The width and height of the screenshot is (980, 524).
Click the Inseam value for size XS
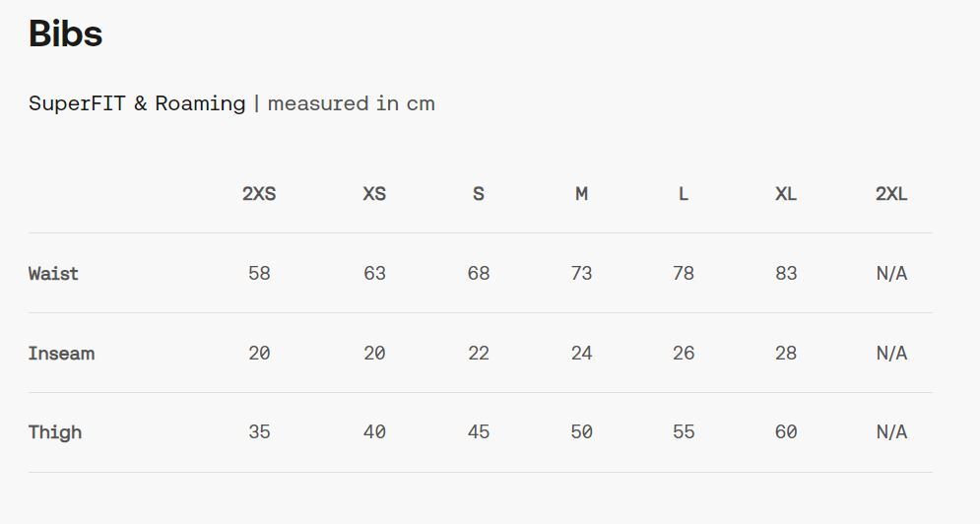374,354
